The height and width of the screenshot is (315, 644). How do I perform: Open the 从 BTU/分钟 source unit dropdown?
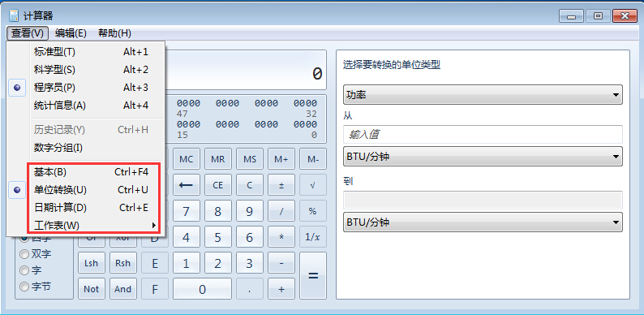483,157
